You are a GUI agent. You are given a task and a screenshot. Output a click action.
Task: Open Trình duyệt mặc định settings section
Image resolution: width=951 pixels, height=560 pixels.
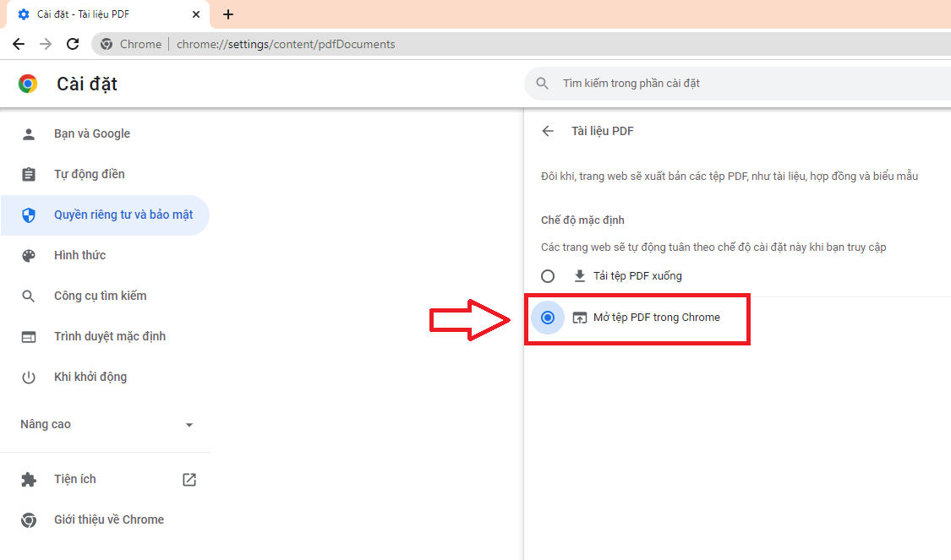pos(107,337)
